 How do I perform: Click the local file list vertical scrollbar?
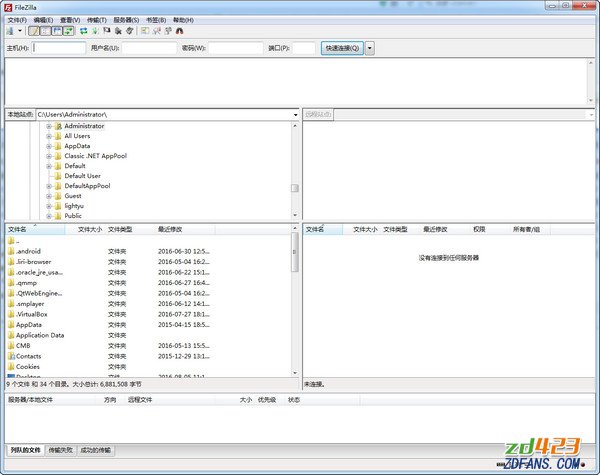[295, 300]
